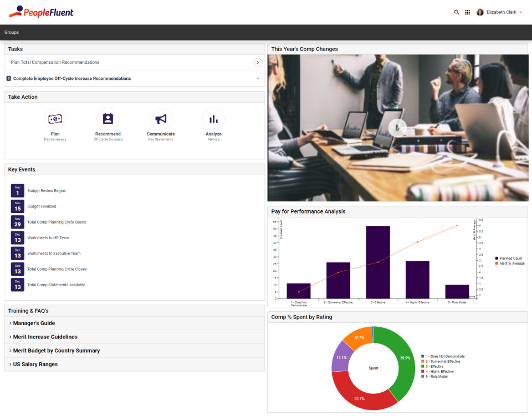The image size is (532, 420).
Task: Select the Recommend Off Cycle Increase icon
Action: 108,118
